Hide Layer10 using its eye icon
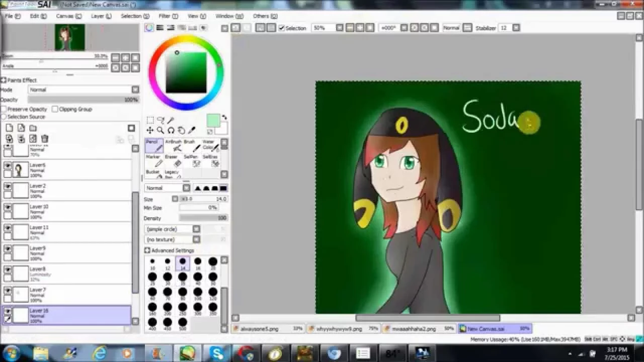Screen dimensions: 644x362 (8, 207)
